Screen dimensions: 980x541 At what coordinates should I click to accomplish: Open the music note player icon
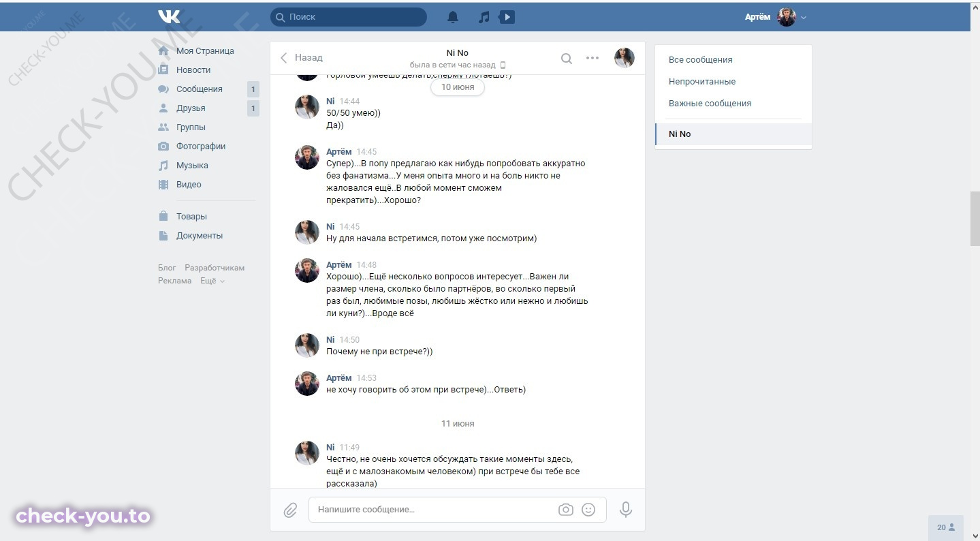click(484, 17)
